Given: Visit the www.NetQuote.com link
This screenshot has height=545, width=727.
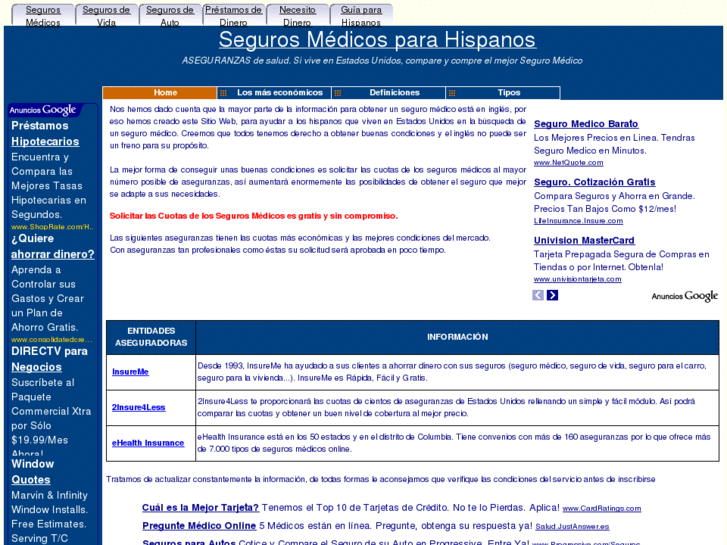Looking at the screenshot, I should tap(568, 163).
